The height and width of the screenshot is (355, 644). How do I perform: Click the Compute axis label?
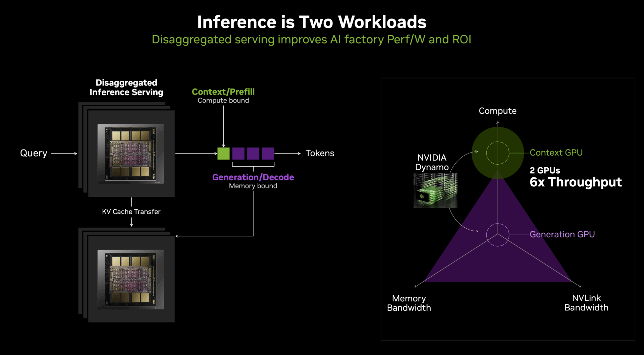pyautogui.click(x=497, y=111)
